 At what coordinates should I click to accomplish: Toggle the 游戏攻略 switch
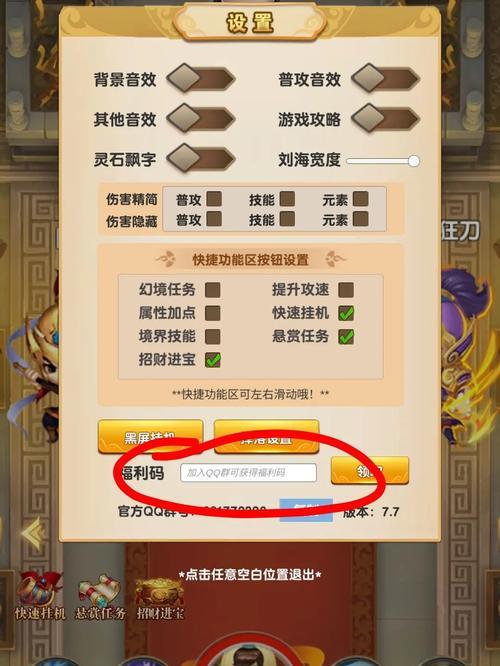[385, 119]
